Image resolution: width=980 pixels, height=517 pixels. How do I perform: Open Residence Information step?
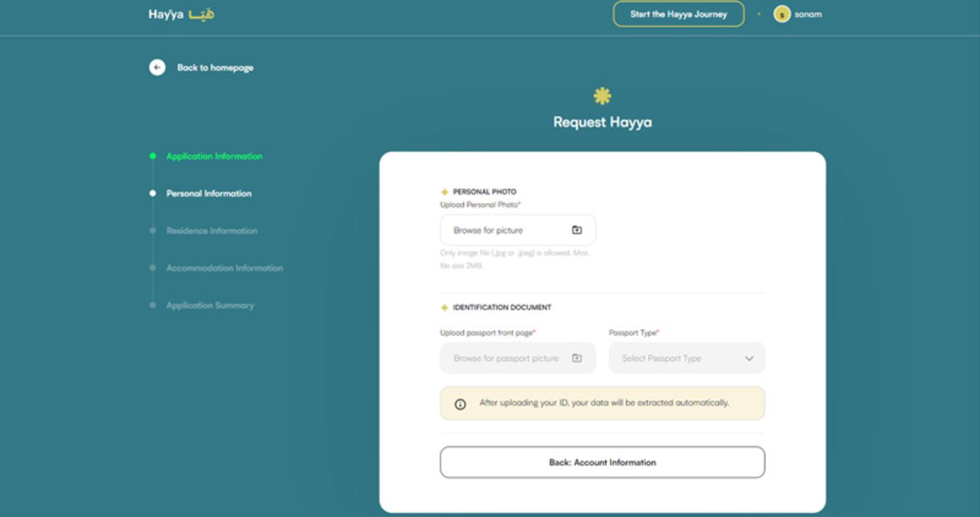212,231
